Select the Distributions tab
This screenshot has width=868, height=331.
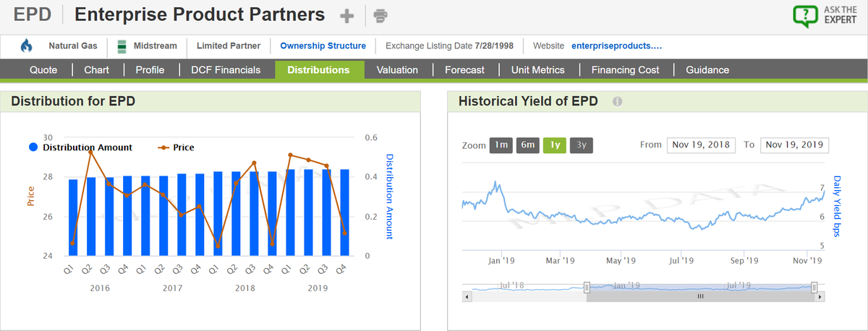318,70
